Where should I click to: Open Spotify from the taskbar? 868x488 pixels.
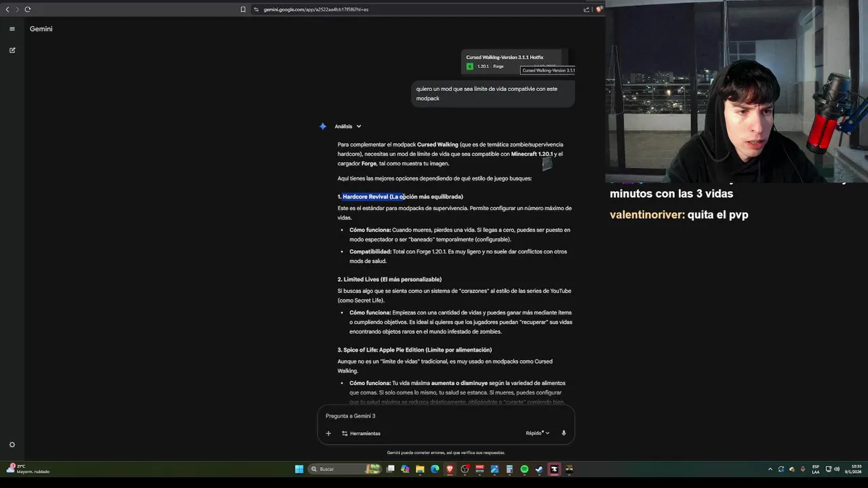click(x=524, y=469)
